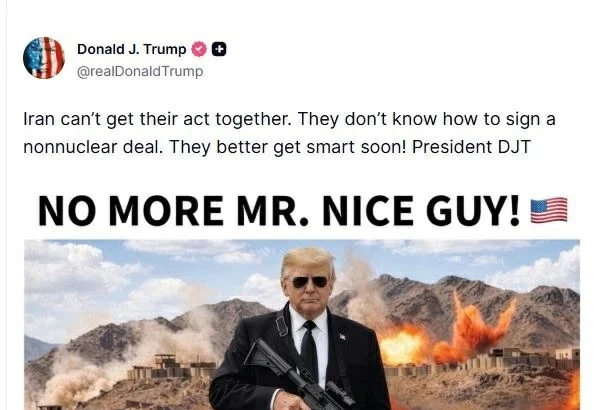Click the 'President DJT' sign-off text

click(x=471, y=147)
